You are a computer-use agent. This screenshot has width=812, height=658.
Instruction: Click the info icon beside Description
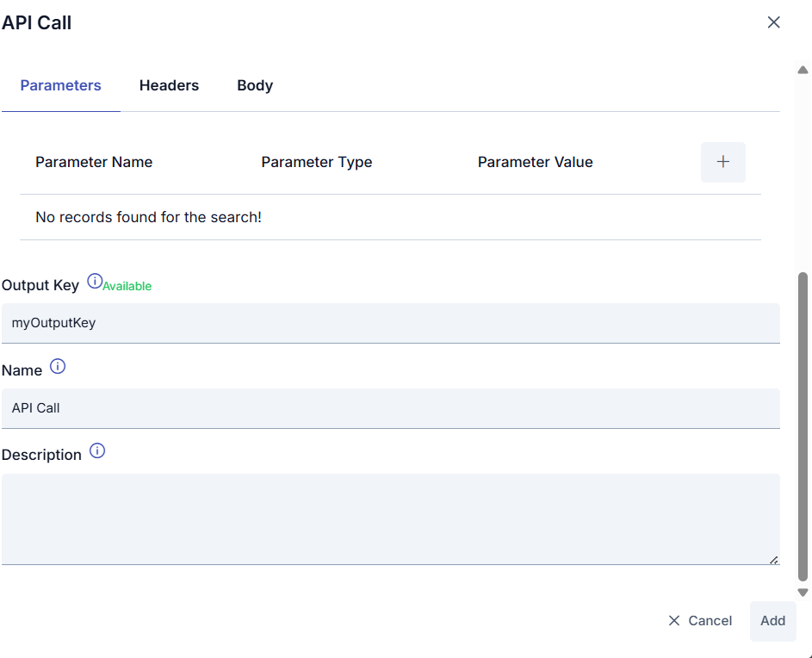pos(97,450)
